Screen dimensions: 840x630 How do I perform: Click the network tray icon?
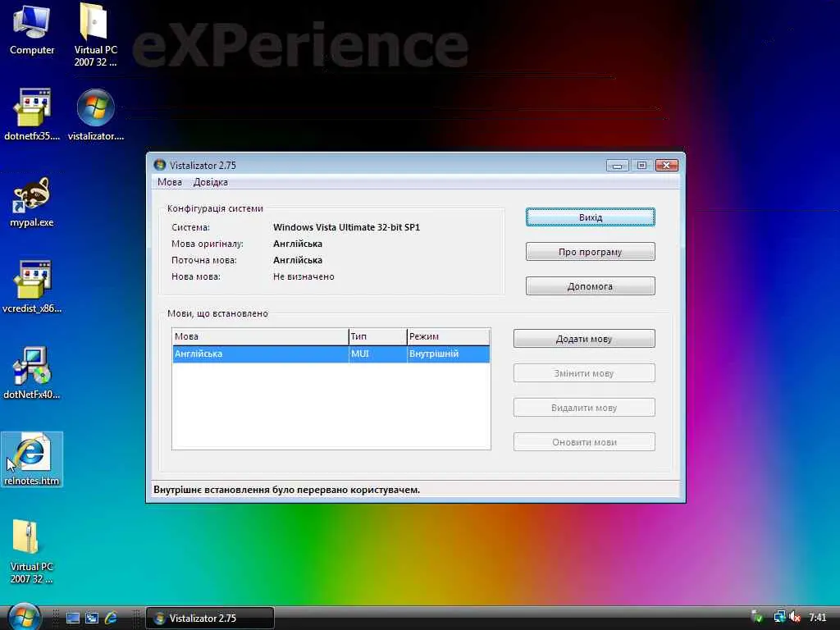pyautogui.click(x=779, y=617)
